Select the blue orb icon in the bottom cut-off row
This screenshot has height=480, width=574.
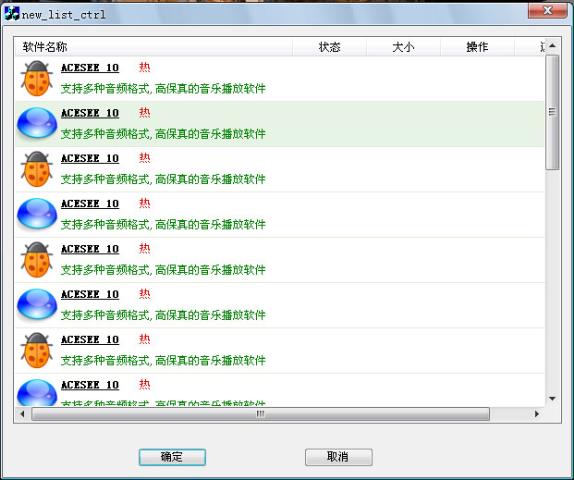(x=37, y=392)
